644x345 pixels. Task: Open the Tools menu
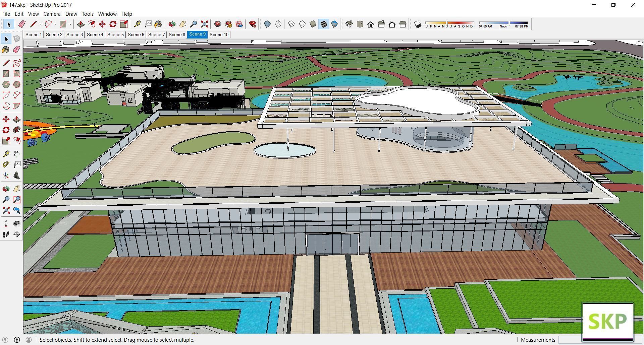point(88,14)
